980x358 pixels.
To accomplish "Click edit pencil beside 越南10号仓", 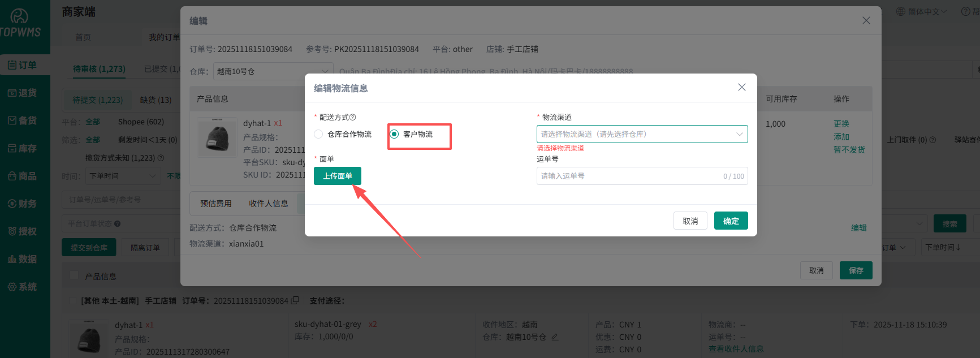I will click(x=555, y=337).
